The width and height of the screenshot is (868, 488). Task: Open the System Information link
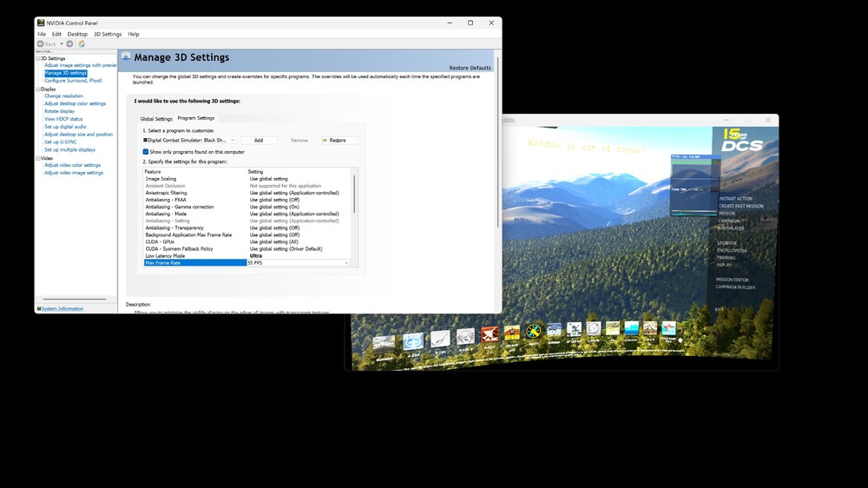(x=62, y=308)
